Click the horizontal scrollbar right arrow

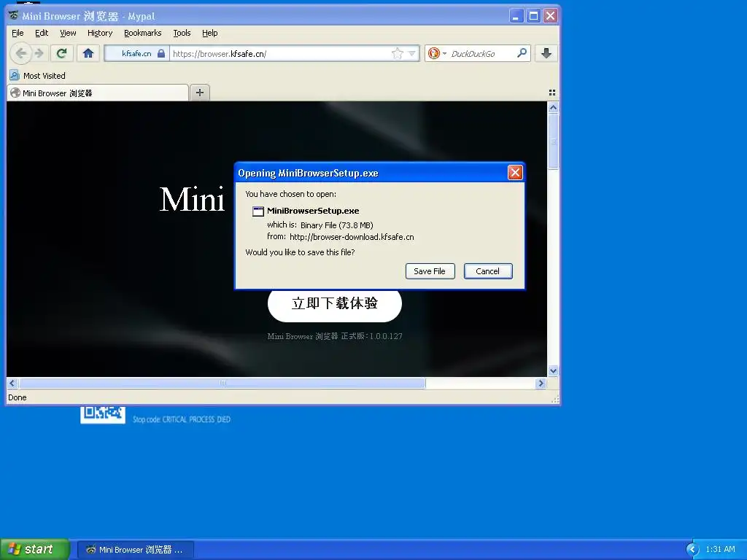[x=541, y=383]
